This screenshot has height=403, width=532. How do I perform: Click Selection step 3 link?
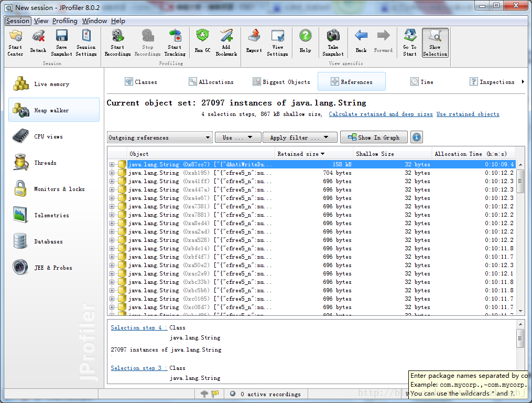pos(139,368)
